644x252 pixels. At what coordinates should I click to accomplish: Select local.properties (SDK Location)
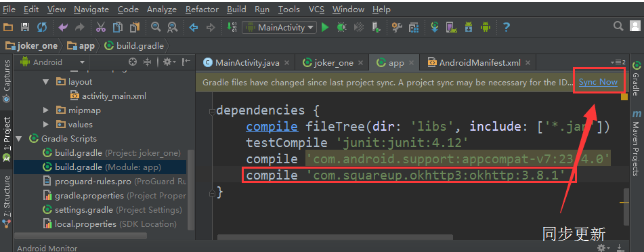pos(110,224)
